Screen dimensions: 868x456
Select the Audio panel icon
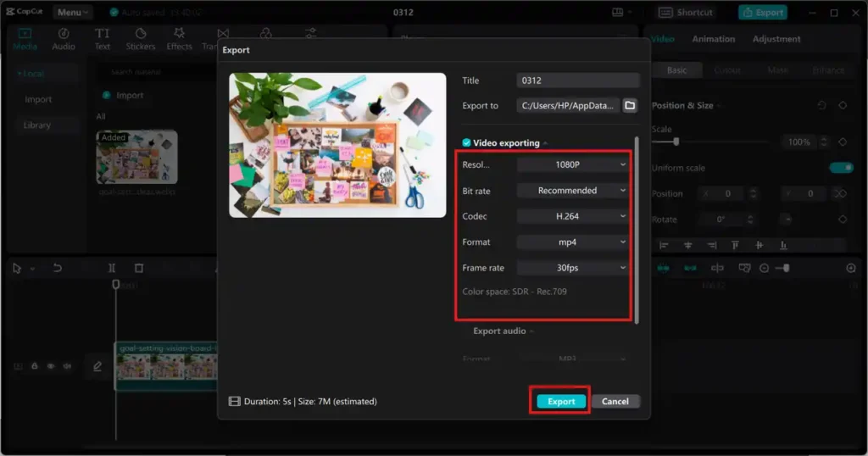click(64, 38)
